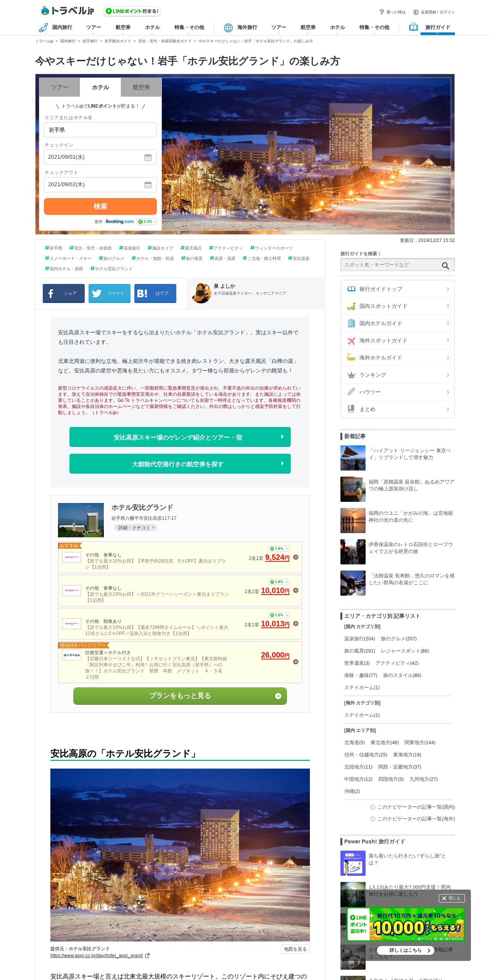Click the ハウツー pencil icon
490x980 pixels.
pos(351,392)
